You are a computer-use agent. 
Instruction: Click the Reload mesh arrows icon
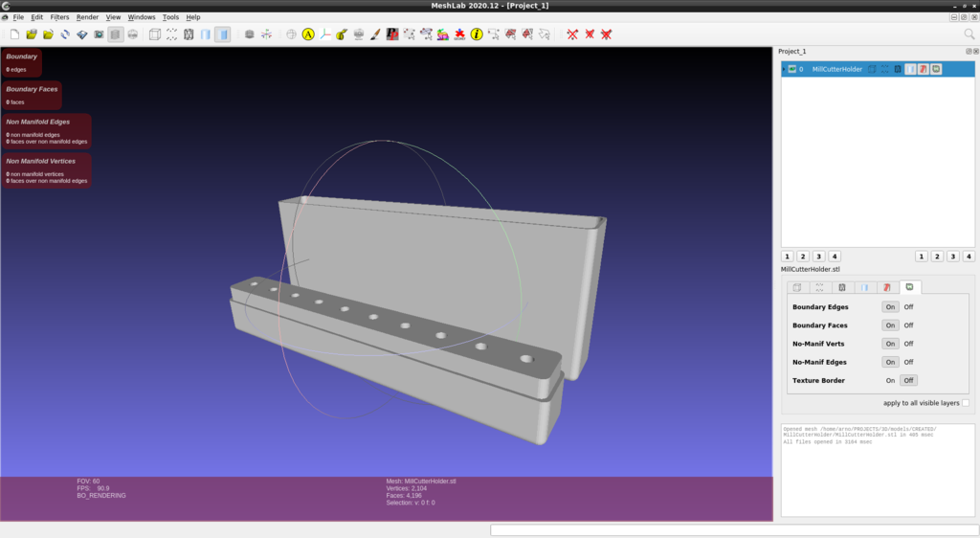(x=65, y=34)
